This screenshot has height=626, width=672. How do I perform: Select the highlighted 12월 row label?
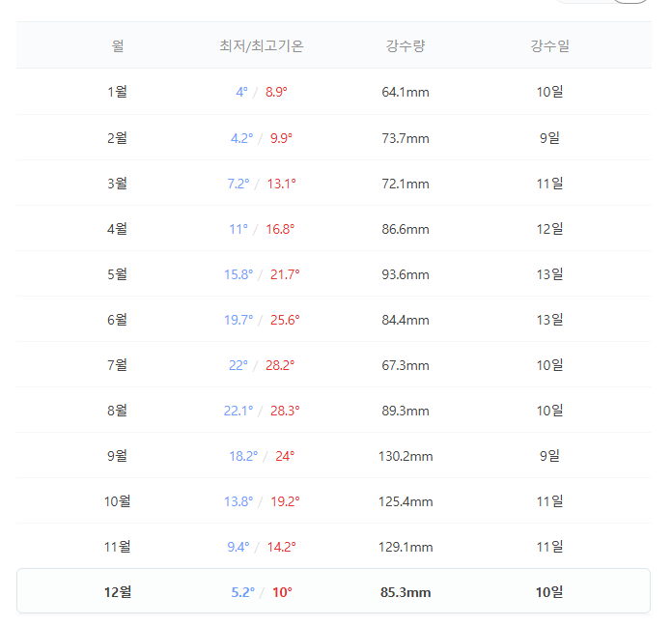(118, 592)
